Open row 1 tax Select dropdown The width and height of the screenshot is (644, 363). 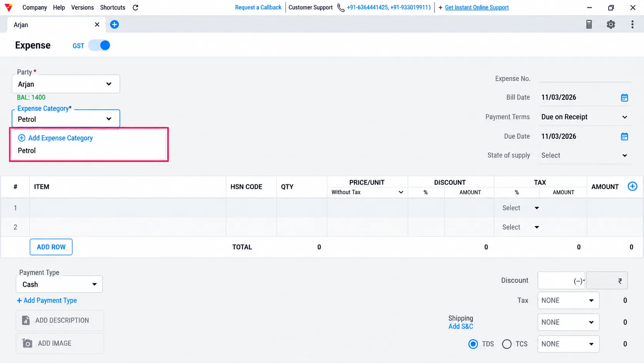click(x=521, y=208)
